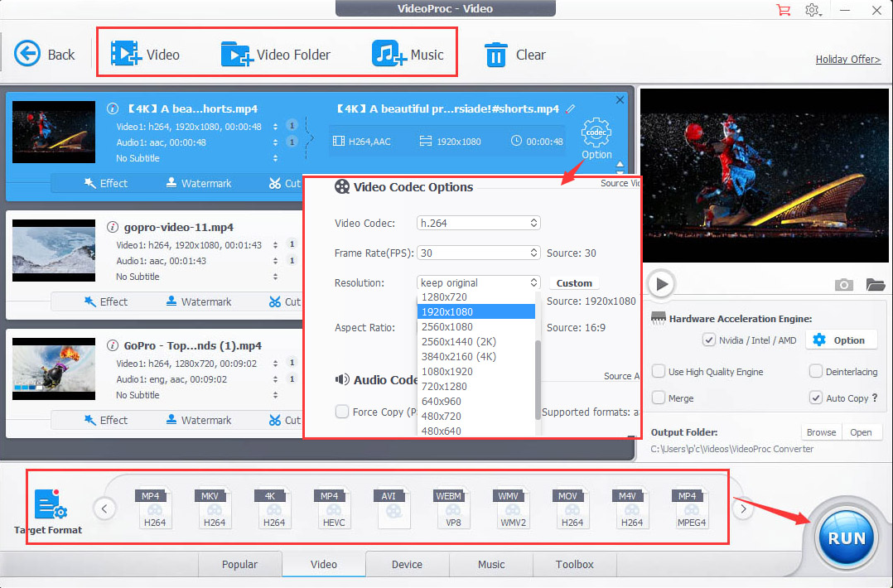Open Target Format icon
The height and width of the screenshot is (588, 893).
coord(50,504)
